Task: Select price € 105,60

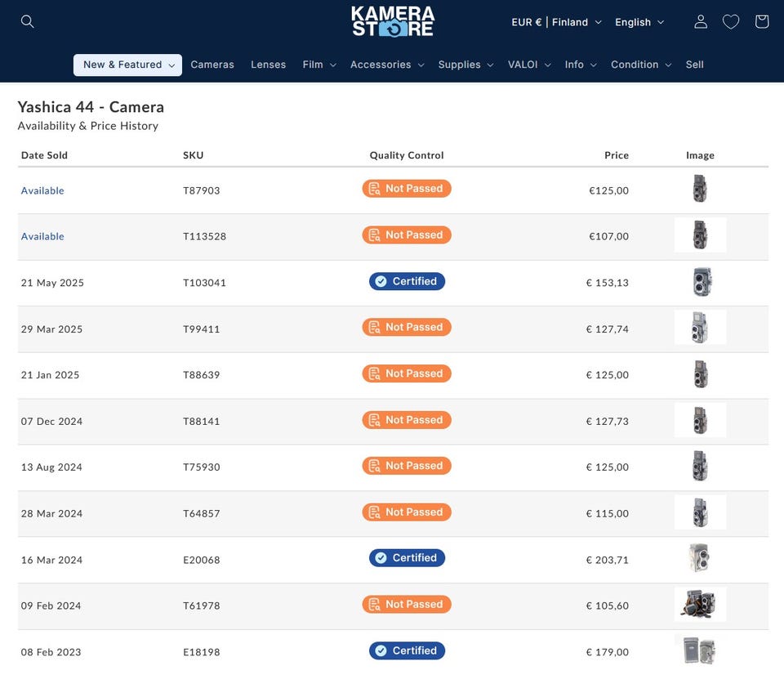Action: pyautogui.click(x=607, y=606)
